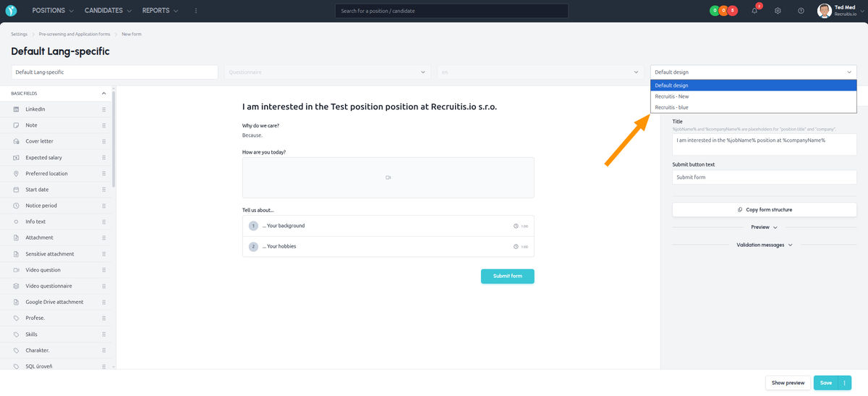Click the Sensitive attachment icon
The height and width of the screenshot is (396, 868).
click(x=17, y=254)
